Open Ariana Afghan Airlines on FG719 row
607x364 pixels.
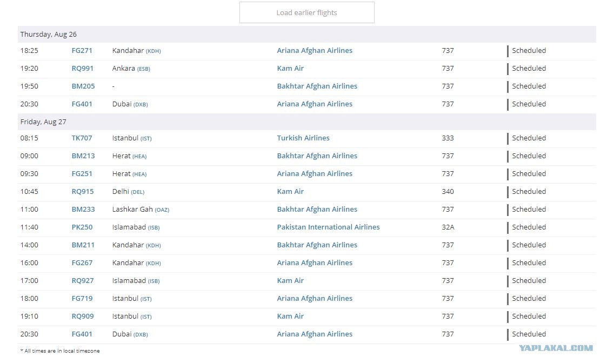(315, 298)
